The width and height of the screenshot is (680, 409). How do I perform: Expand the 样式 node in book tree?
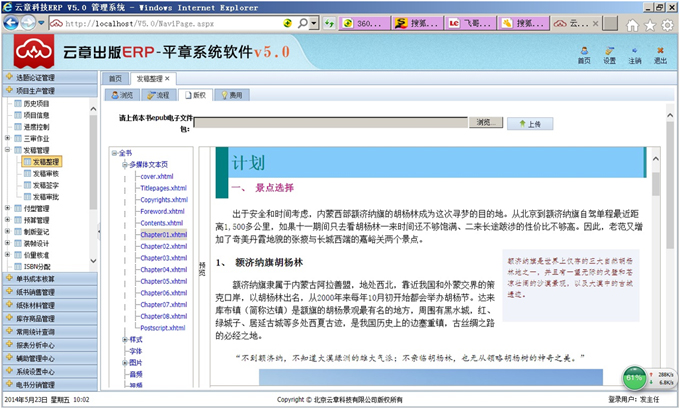(x=125, y=339)
